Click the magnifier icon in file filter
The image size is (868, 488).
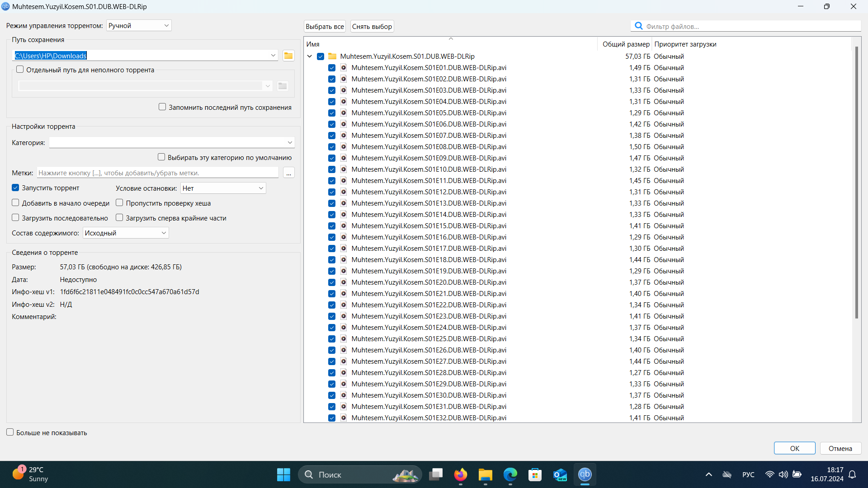638,26
